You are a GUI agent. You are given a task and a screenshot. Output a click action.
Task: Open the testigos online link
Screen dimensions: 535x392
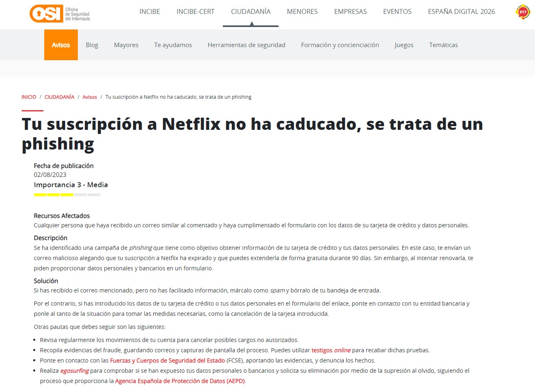[x=331, y=350]
